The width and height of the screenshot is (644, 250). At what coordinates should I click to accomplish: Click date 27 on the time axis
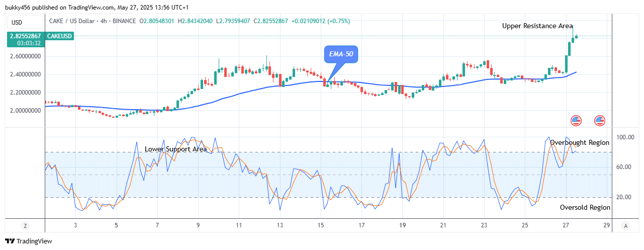566,225
